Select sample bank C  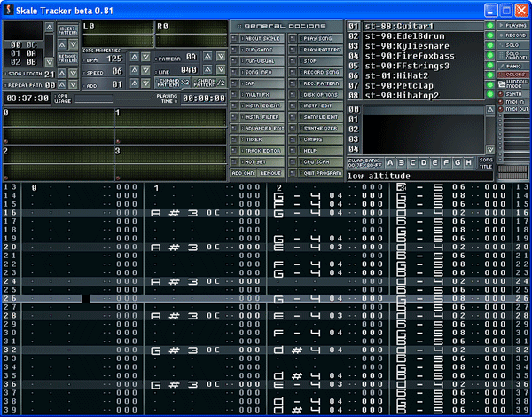[x=412, y=163]
